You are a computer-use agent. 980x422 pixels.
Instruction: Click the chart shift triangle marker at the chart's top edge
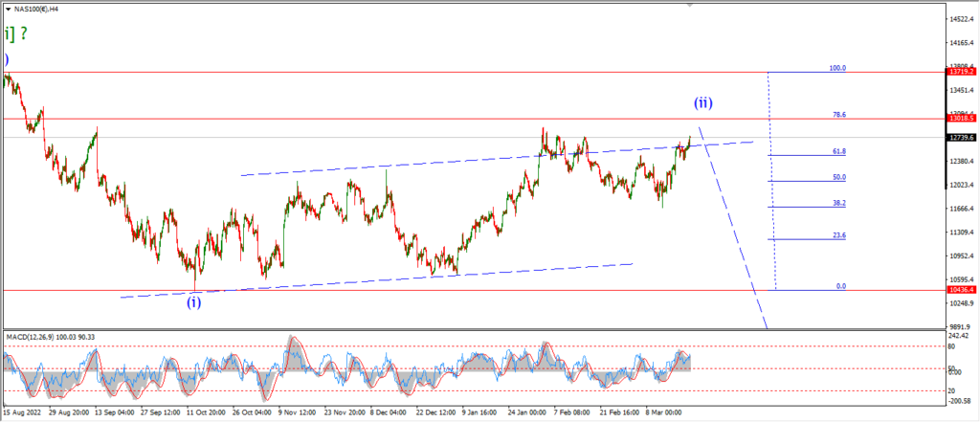690,5
